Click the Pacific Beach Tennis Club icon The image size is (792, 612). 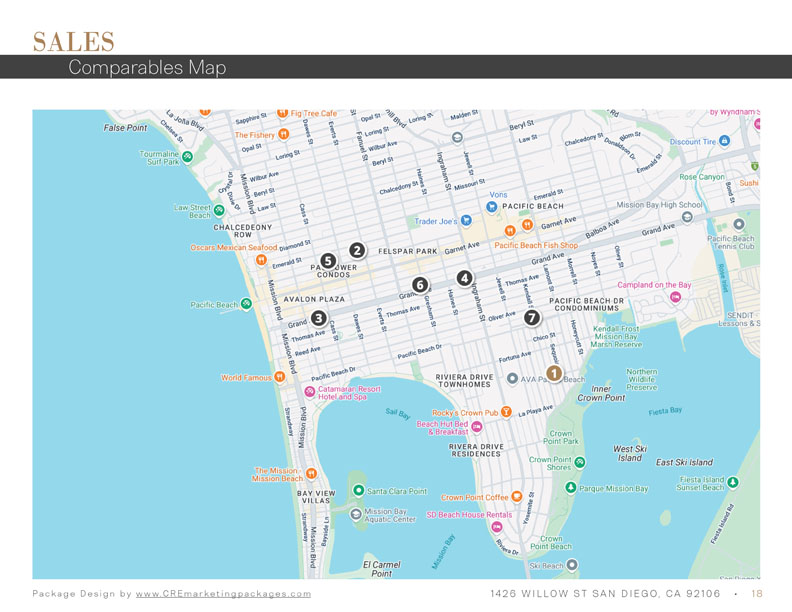[738, 224]
